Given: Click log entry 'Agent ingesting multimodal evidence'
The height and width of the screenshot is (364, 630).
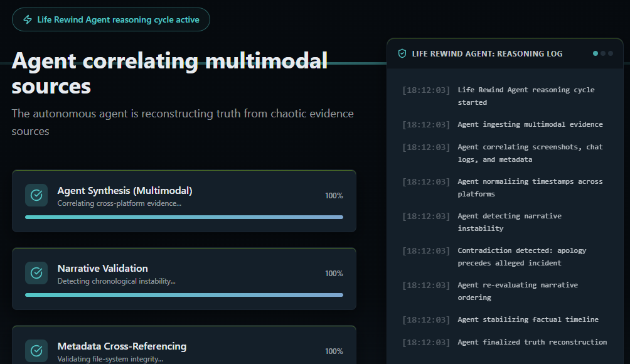Looking at the screenshot, I should click(x=530, y=124).
